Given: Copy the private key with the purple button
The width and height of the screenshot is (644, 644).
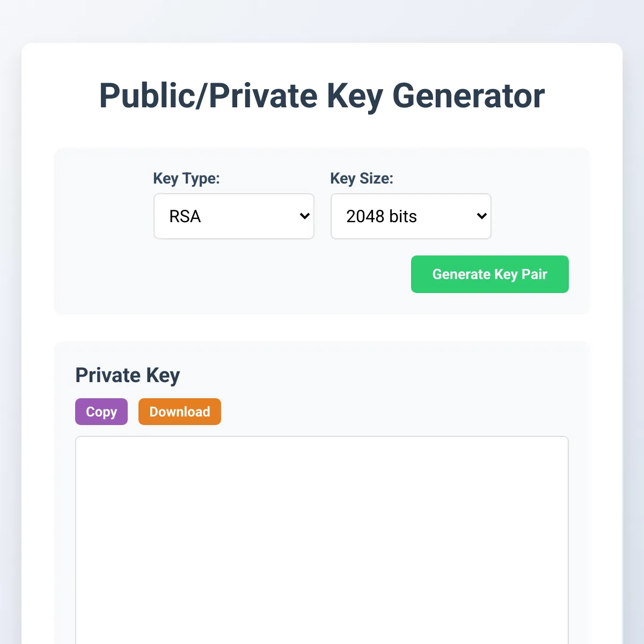Looking at the screenshot, I should point(101,412).
